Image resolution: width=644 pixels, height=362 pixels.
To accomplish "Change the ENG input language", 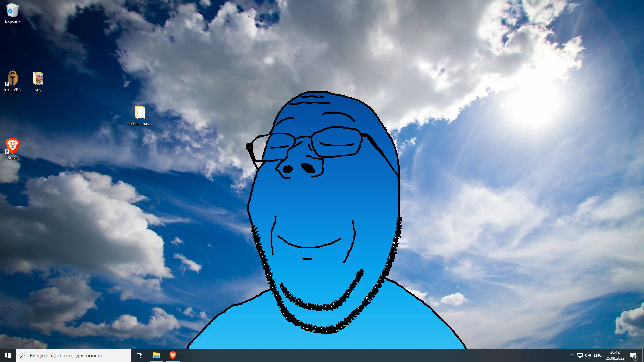I will [598, 355].
